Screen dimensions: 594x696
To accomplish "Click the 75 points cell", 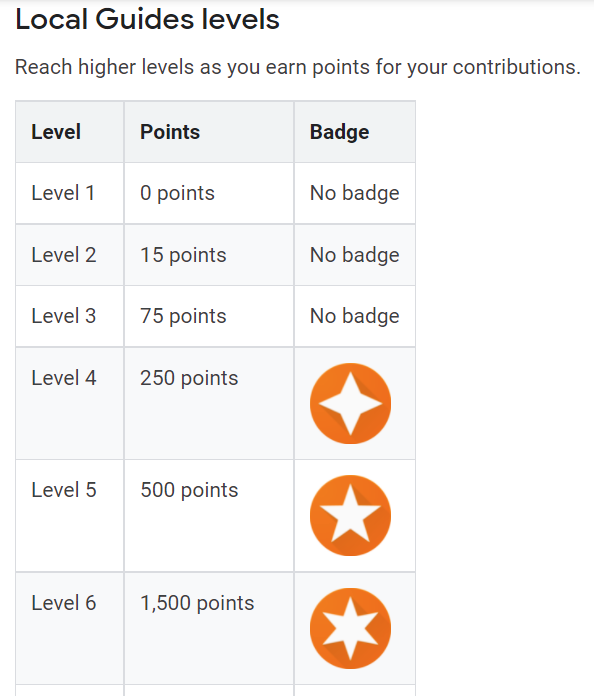I will [x=209, y=316].
